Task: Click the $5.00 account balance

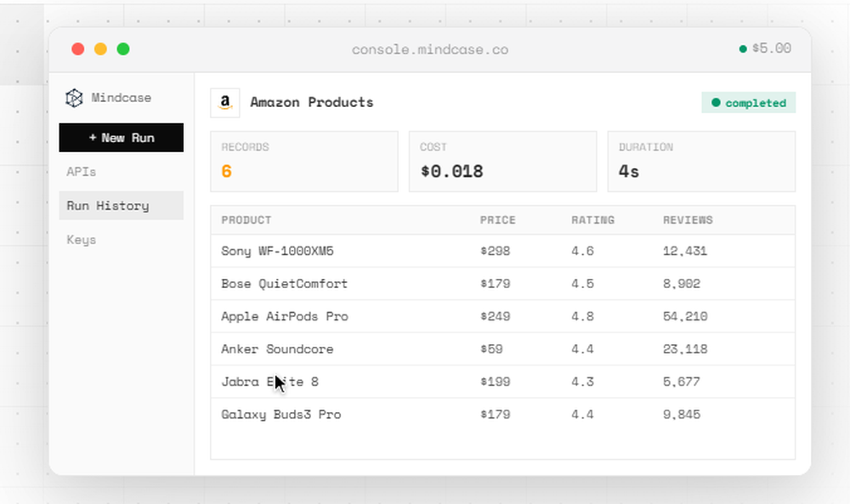Action: click(772, 48)
